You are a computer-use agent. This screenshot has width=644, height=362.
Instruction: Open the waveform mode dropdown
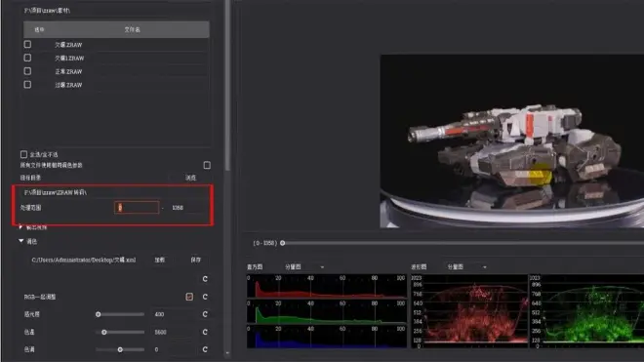(467, 267)
